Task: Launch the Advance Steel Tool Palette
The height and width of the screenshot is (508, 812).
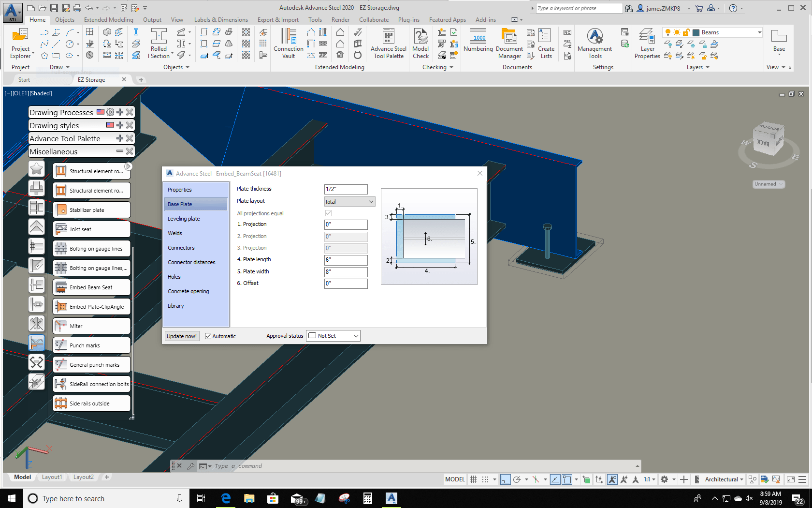Action: point(388,43)
